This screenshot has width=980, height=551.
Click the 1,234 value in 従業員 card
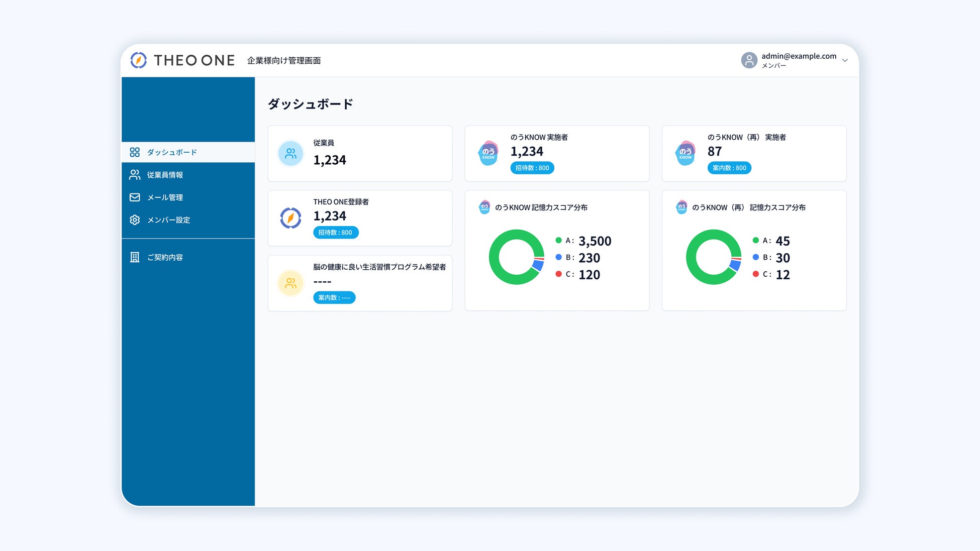[330, 160]
